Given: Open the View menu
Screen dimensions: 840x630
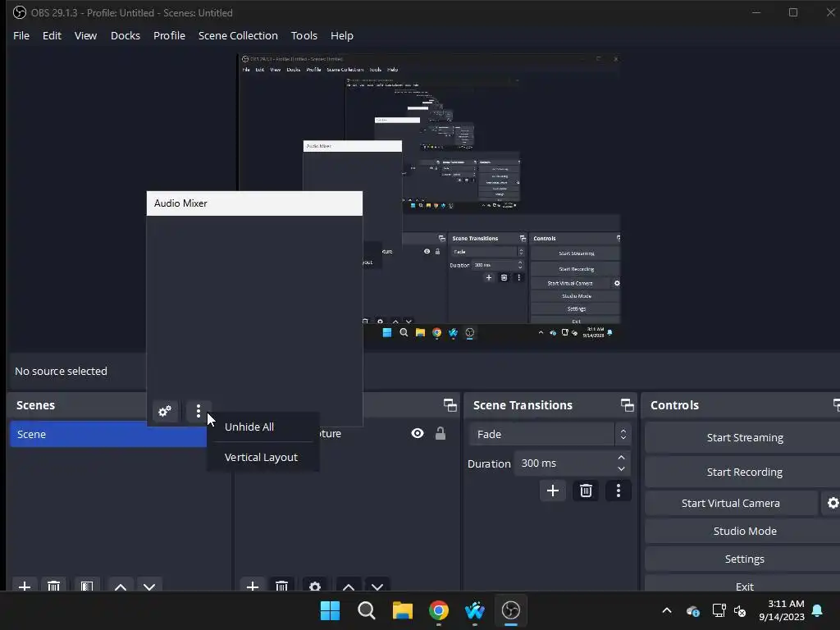Looking at the screenshot, I should click(x=85, y=35).
